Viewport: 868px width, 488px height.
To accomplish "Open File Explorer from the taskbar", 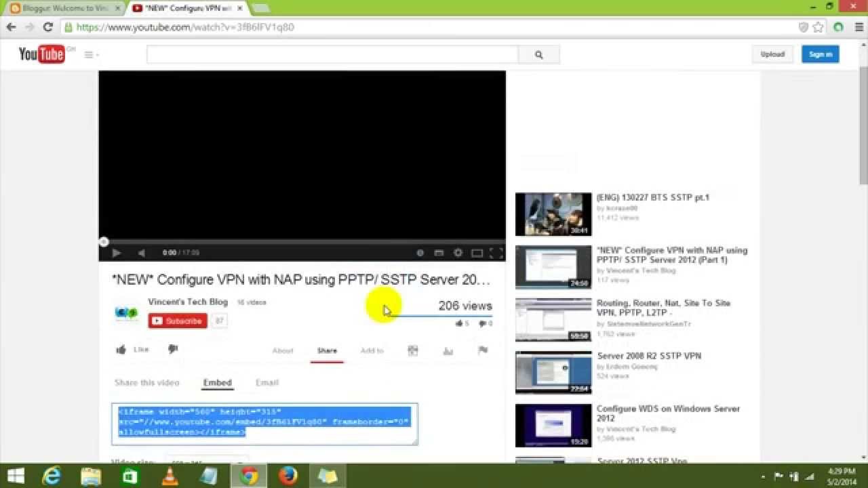I will coord(91,476).
